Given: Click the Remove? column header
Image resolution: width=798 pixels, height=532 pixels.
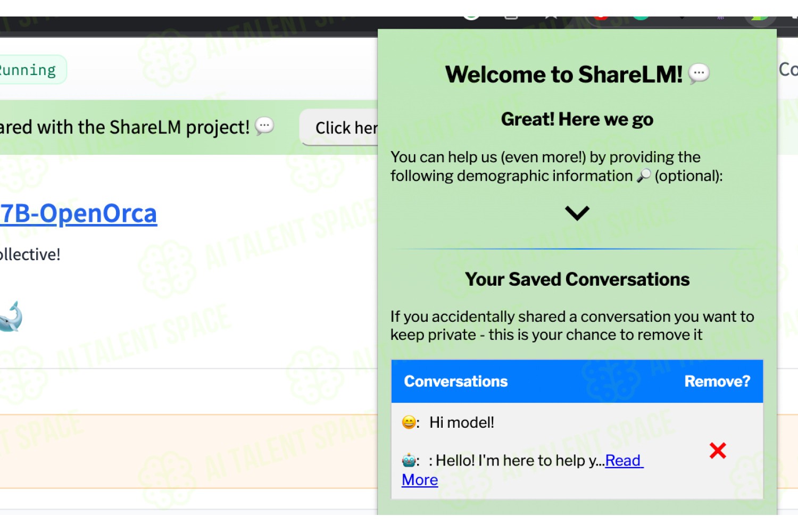Looking at the screenshot, I should point(717,381).
